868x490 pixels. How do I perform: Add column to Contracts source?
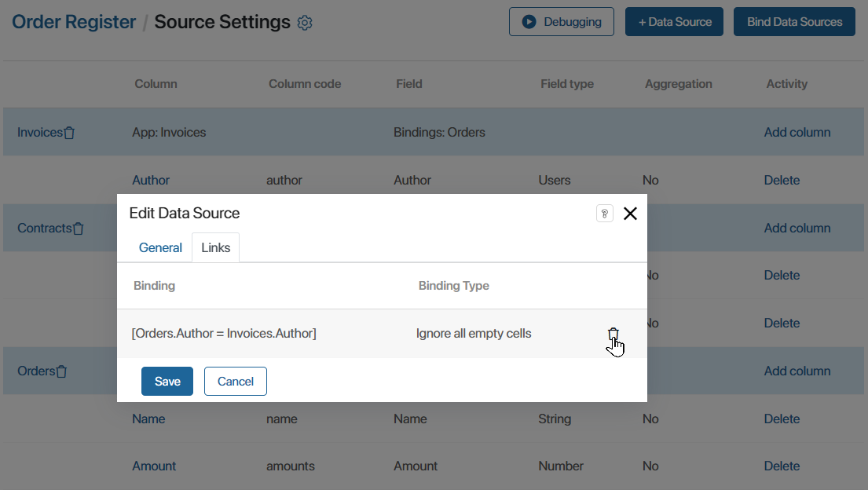point(797,228)
